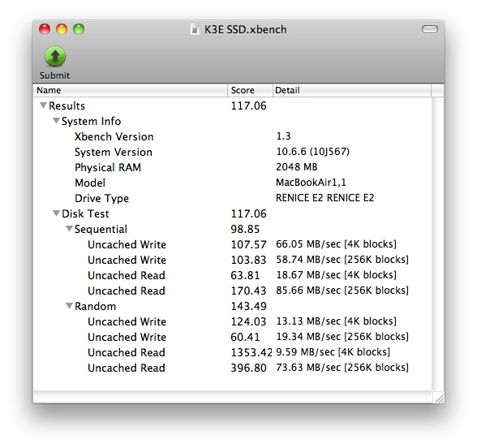Image resolution: width=477 pixels, height=448 pixels.
Task: Click the detail value 10.6.6 (10J567)
Action: [313, 152]
